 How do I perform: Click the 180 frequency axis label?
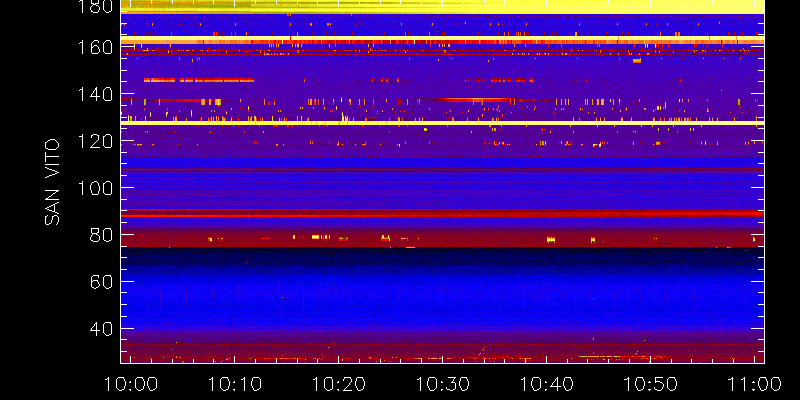tap(94, 7)
